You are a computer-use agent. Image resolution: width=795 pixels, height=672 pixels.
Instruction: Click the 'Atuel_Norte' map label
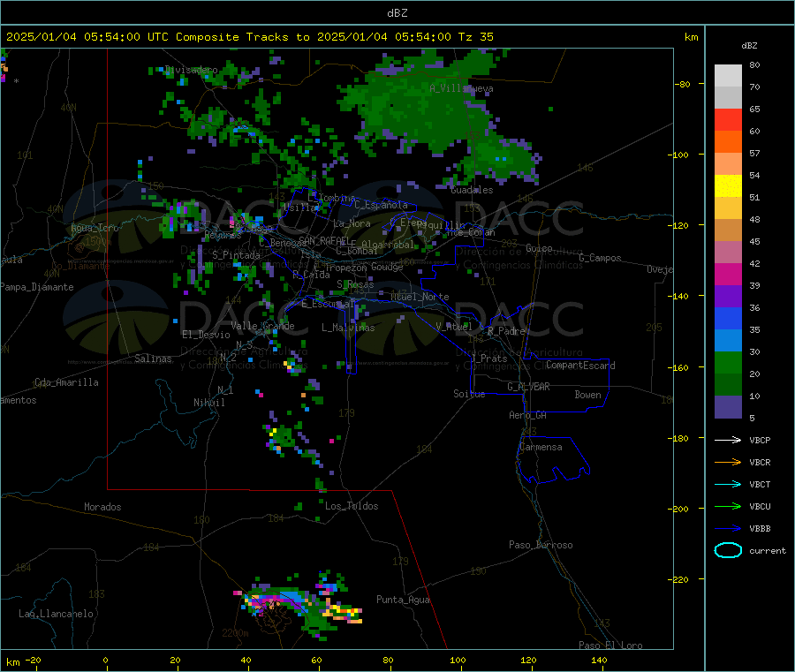click(420, 297)
